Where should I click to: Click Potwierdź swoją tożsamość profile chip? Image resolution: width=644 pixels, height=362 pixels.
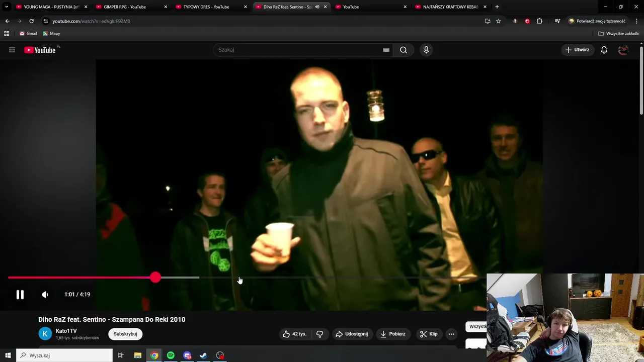[x=597, y=21]
